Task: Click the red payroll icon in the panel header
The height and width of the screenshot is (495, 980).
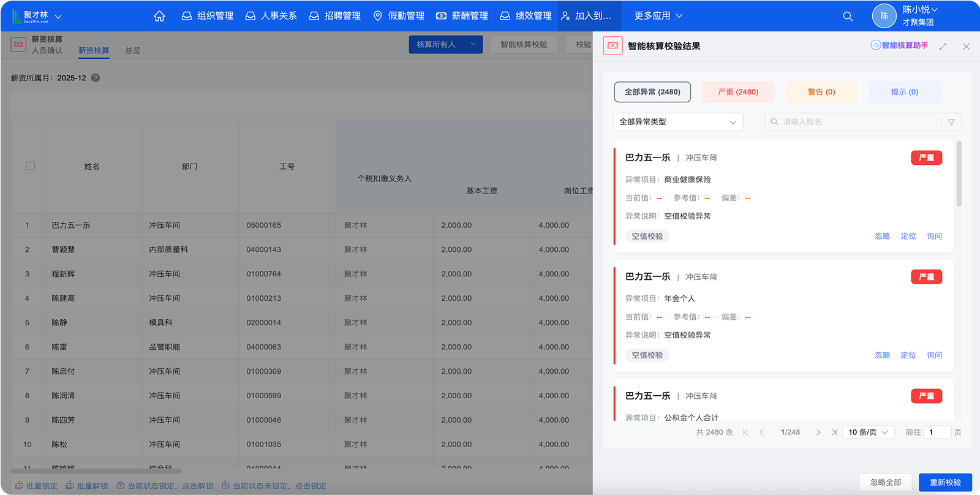Action: pos(612,46)
